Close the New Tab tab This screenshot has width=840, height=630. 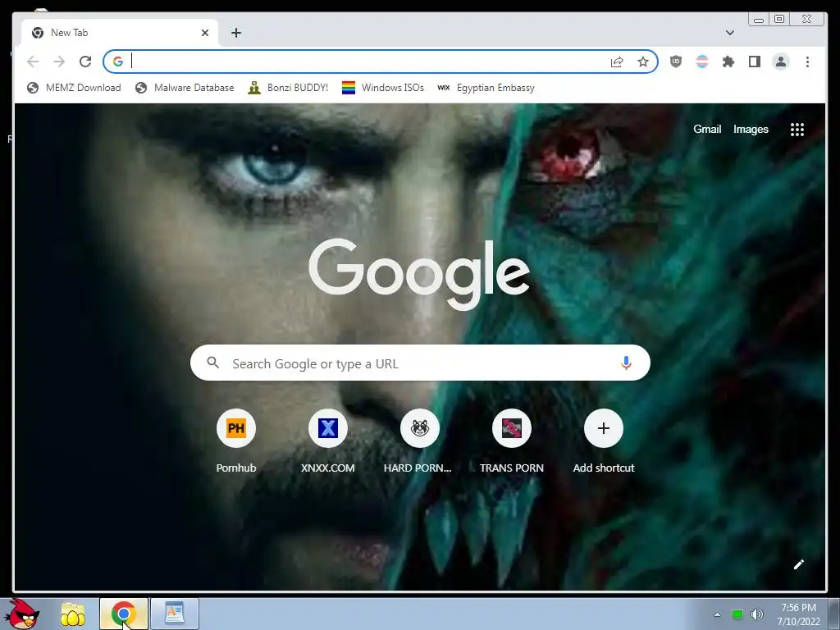[x=204, y=33]
